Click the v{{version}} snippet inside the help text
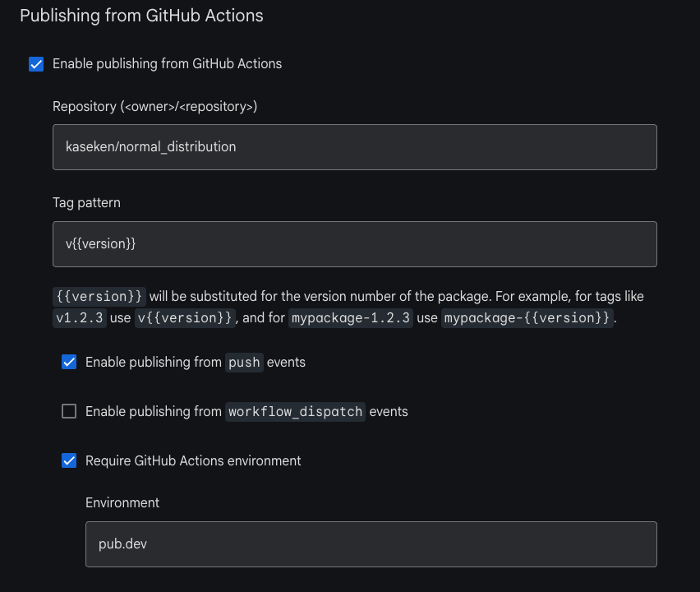 click(185, 317)
